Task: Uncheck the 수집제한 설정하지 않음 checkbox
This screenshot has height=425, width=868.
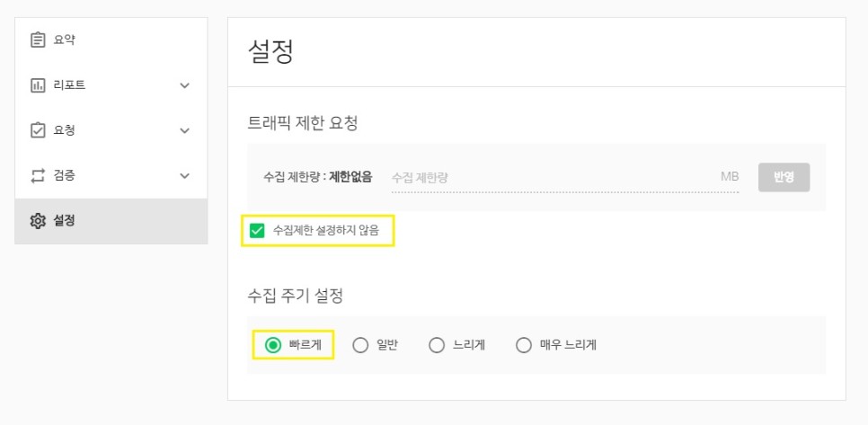Action: coord(258,231)
